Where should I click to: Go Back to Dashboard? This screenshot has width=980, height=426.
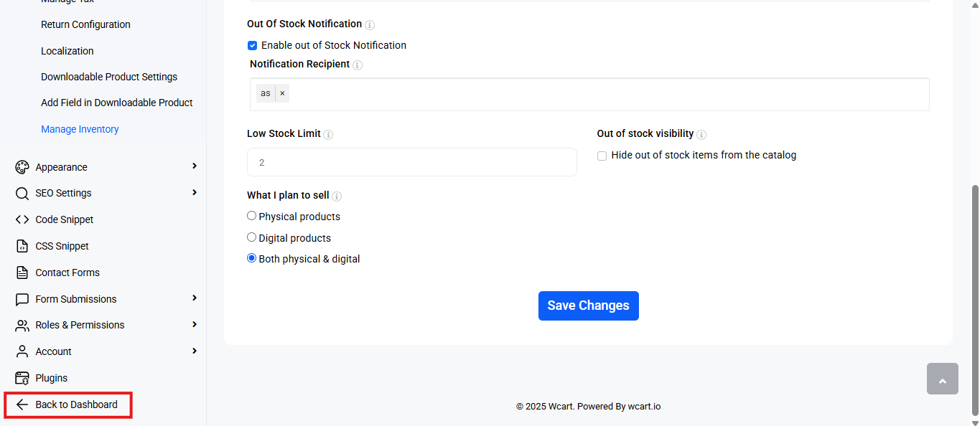coord(68,404)
